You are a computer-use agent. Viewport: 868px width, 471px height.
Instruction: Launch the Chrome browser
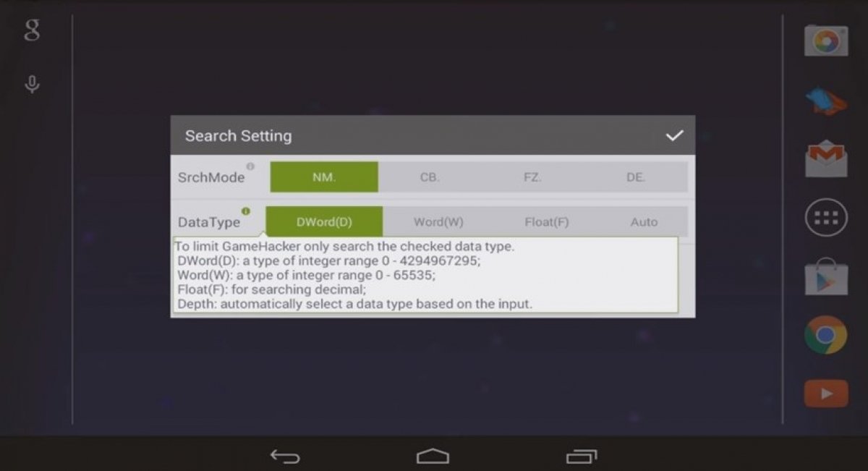(x=826, y=335)
